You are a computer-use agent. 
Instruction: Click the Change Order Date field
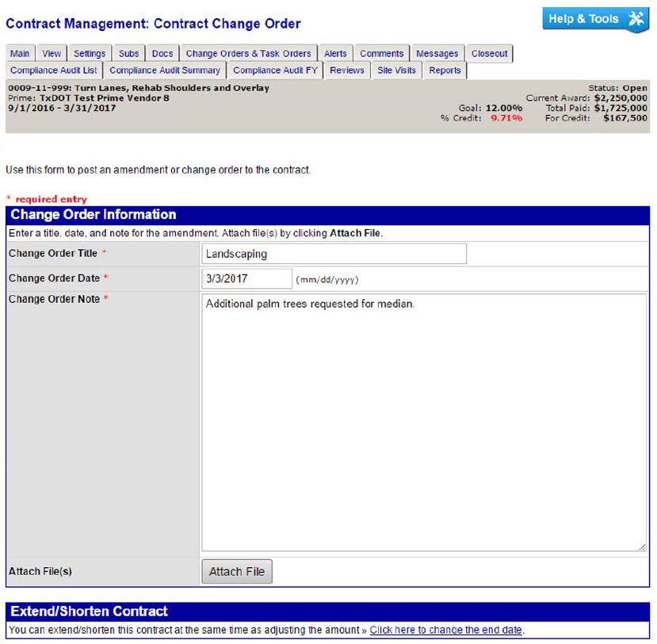tap(247, 278)
